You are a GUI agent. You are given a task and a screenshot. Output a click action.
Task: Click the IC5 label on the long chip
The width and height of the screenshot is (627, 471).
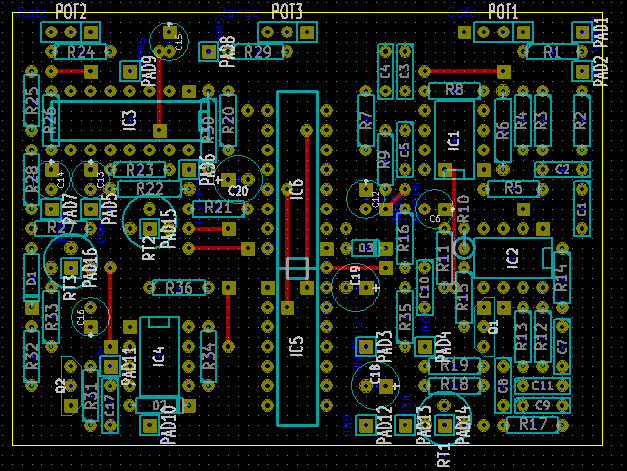(x=297, y=346)
